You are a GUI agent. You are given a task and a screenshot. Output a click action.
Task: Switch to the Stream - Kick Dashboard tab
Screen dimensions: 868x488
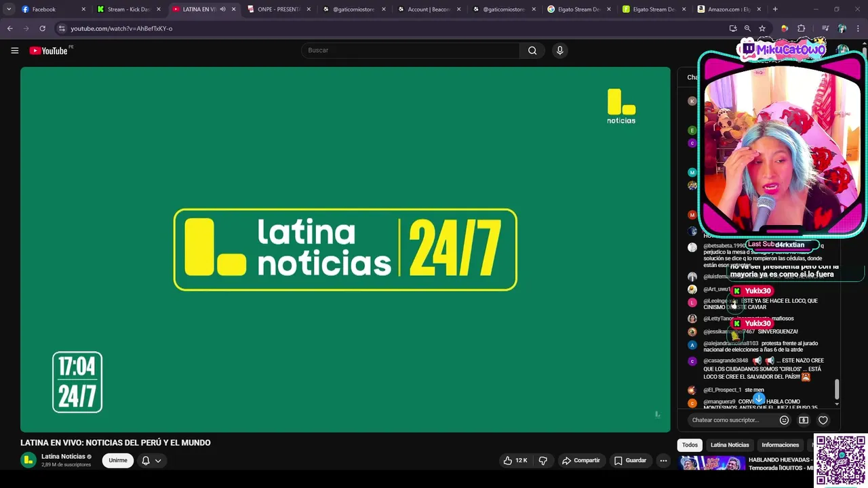click(x=128, y=9)
